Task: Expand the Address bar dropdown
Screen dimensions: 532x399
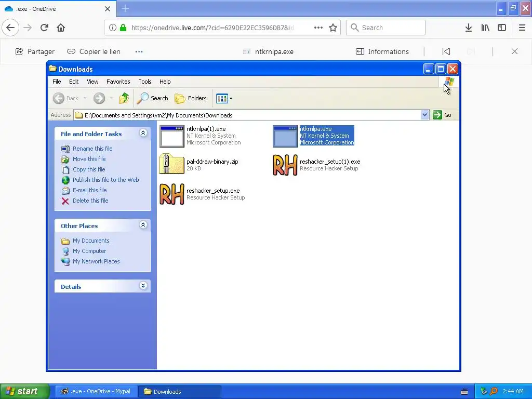Action: [x=424, y=115]
